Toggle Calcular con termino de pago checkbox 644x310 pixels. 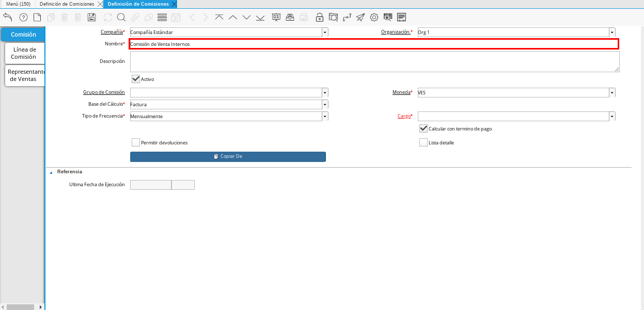coord(423,128)
